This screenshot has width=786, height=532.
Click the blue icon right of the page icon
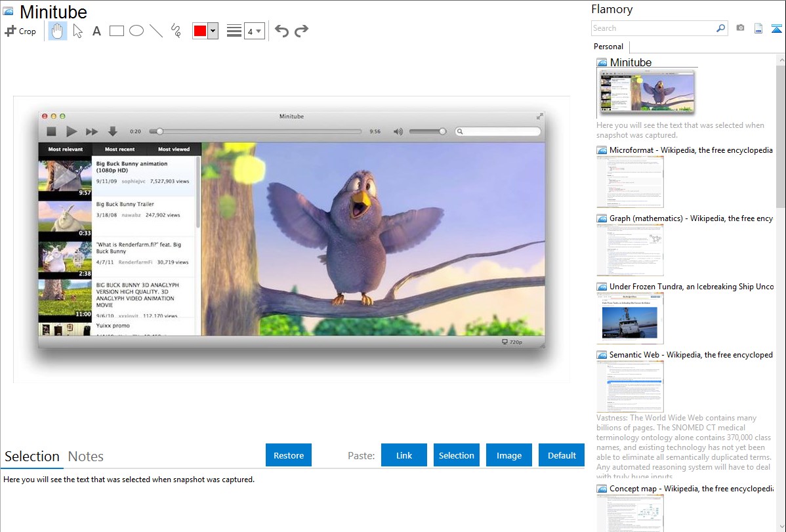(x=776, y=28)
